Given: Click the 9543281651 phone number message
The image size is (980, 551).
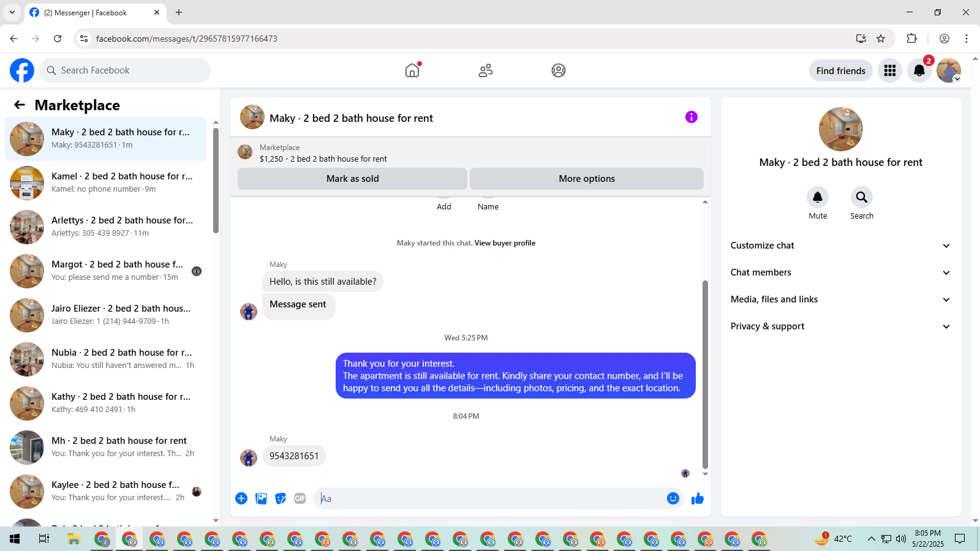Looking at the screenshot, I should point(294,456).
